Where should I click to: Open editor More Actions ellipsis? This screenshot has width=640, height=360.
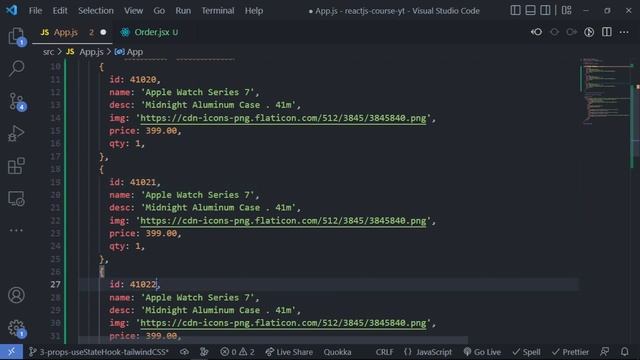tap(624, 32)
